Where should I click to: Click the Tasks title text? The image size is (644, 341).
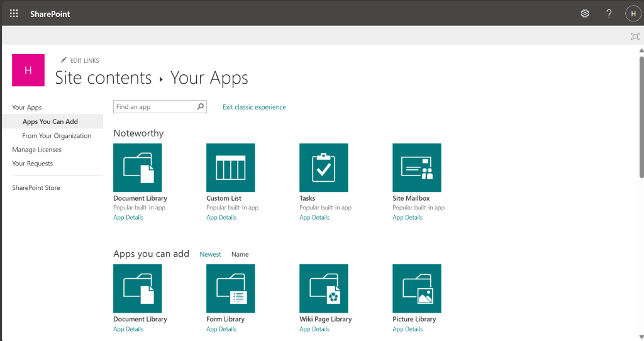coord(307,198)
